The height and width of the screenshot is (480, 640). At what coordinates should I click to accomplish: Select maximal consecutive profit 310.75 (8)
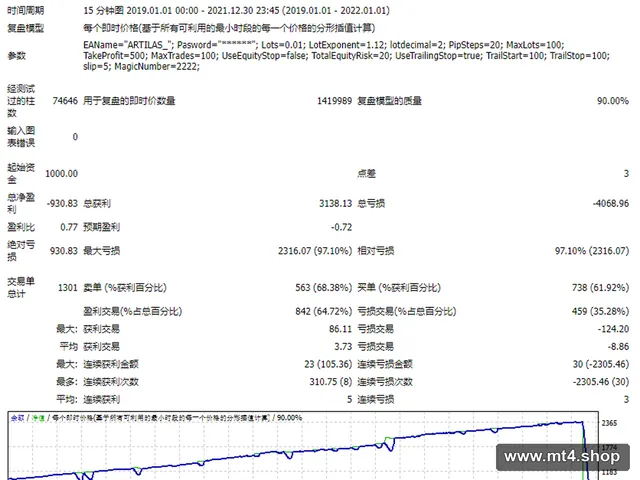331,382
